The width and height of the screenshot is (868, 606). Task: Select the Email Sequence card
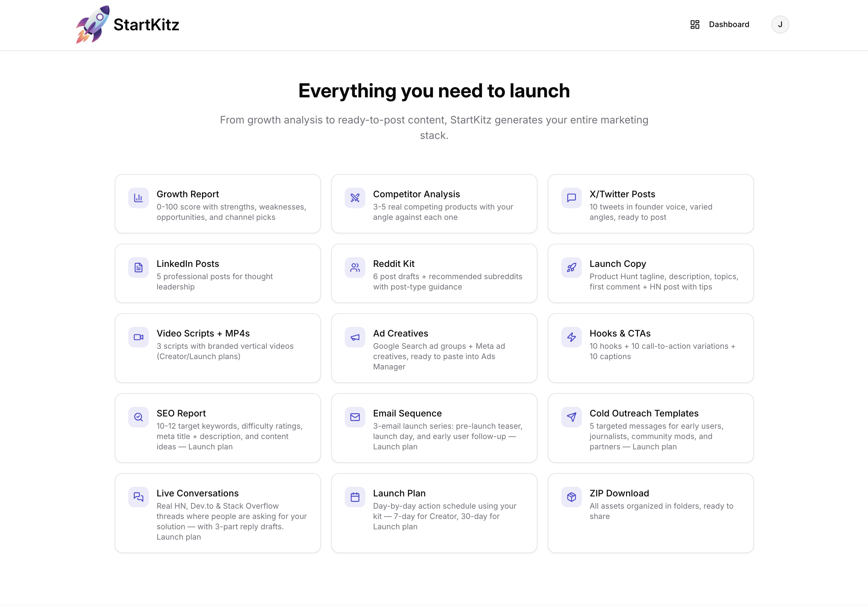tap(434, 428)
